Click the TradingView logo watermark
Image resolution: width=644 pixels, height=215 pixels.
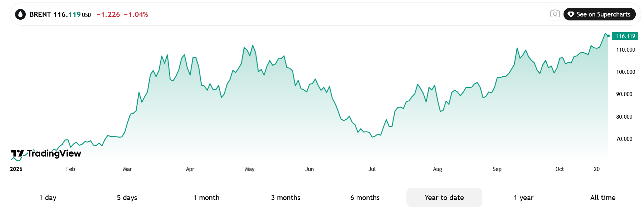(46, 154)
